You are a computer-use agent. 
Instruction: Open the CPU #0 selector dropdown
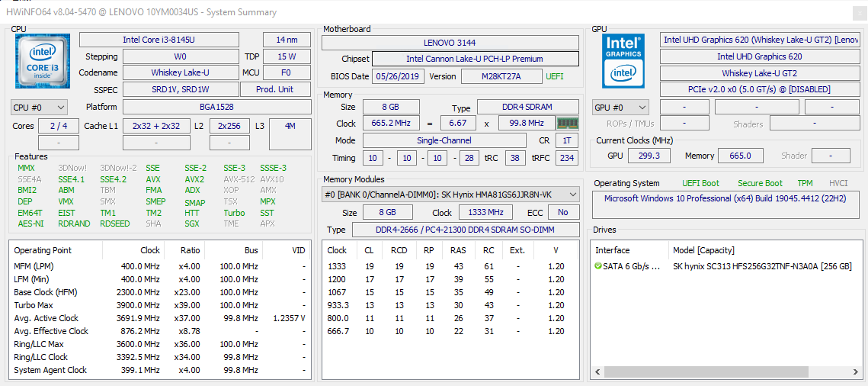39,107
